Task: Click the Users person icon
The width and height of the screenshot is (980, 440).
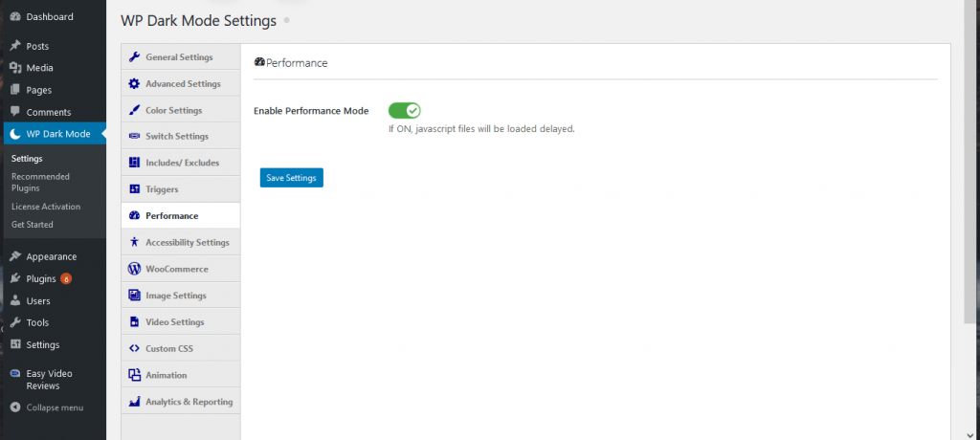Action: (x=15, y=300)
